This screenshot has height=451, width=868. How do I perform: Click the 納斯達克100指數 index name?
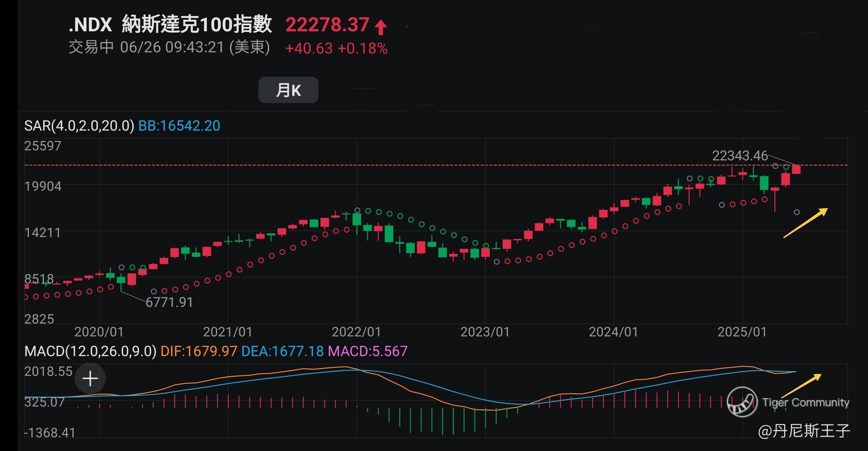(197, 24)
